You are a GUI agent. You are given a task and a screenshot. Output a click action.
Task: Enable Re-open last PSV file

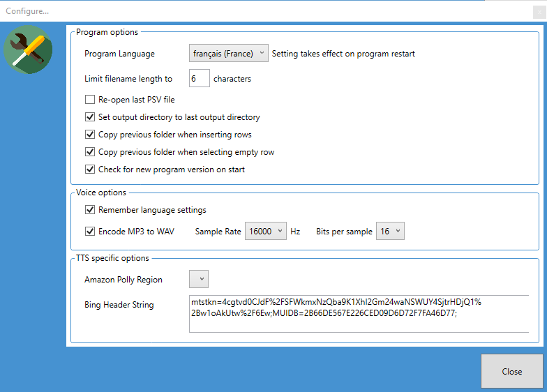[90, 100]
